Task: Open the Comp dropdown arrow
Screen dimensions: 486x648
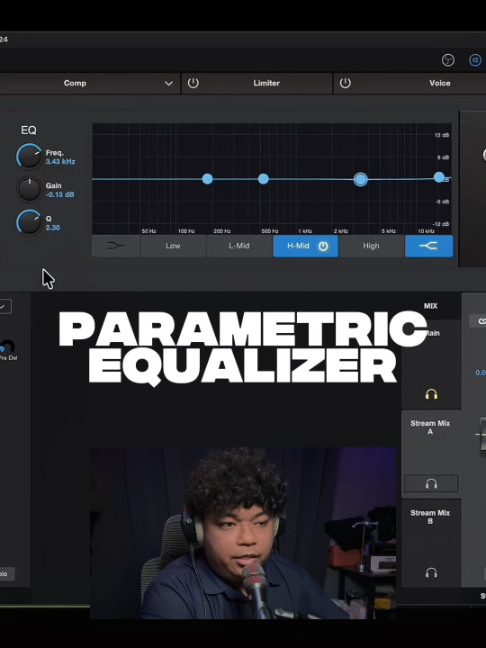Action: (x=169, y=83)
